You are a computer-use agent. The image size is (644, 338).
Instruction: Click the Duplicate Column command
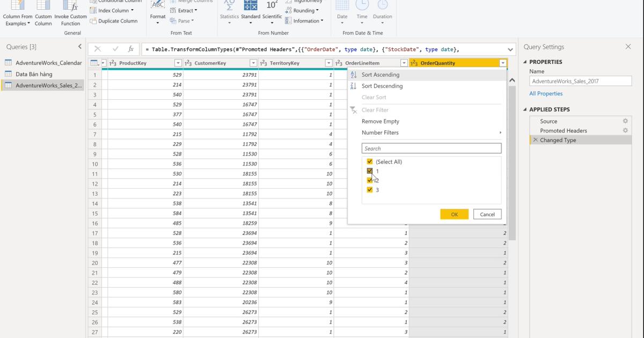click(x=114, y=20)
